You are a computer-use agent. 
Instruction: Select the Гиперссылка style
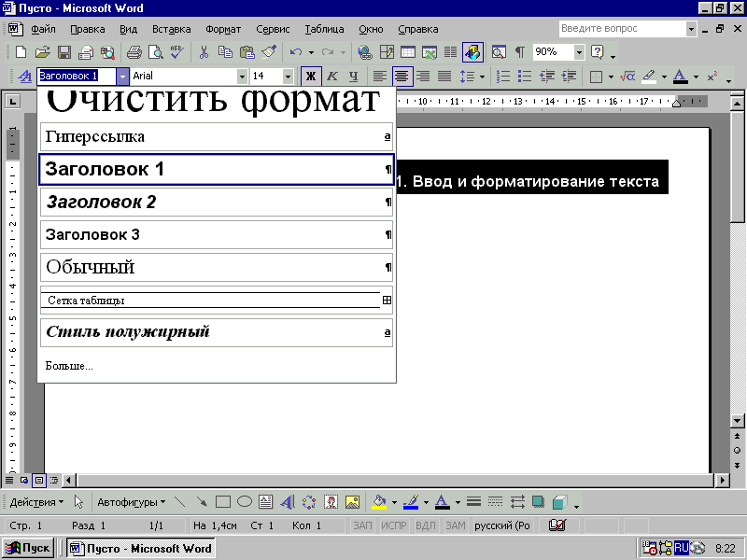pos(217,136)
